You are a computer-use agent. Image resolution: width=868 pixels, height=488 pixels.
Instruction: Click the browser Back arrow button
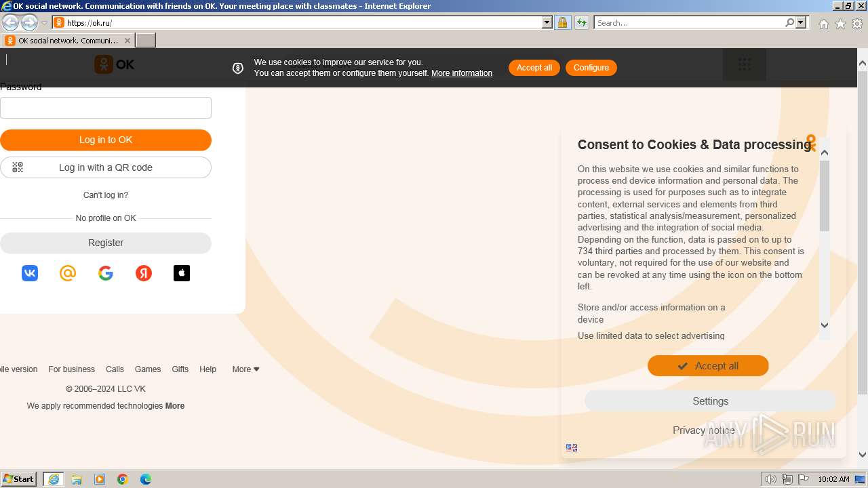pyautogui.click(x=10, y=22)
